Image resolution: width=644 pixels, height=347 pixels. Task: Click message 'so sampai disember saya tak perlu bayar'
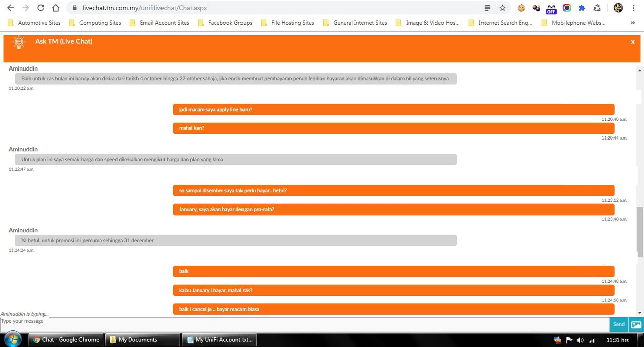point(393,191)
